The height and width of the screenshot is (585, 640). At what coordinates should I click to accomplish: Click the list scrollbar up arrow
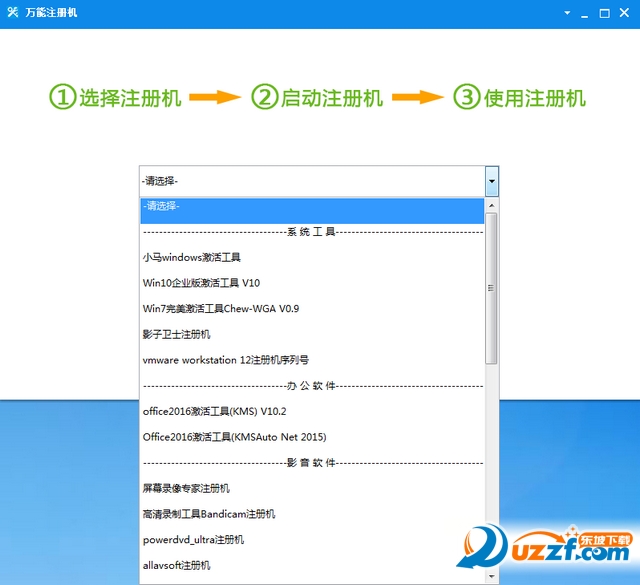click(x=491, y=205)
